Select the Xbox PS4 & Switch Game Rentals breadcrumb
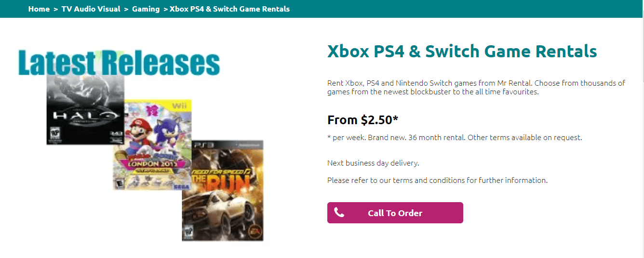Screen dimensions: 644x258 pyautogui.click(x=230, y=9)
